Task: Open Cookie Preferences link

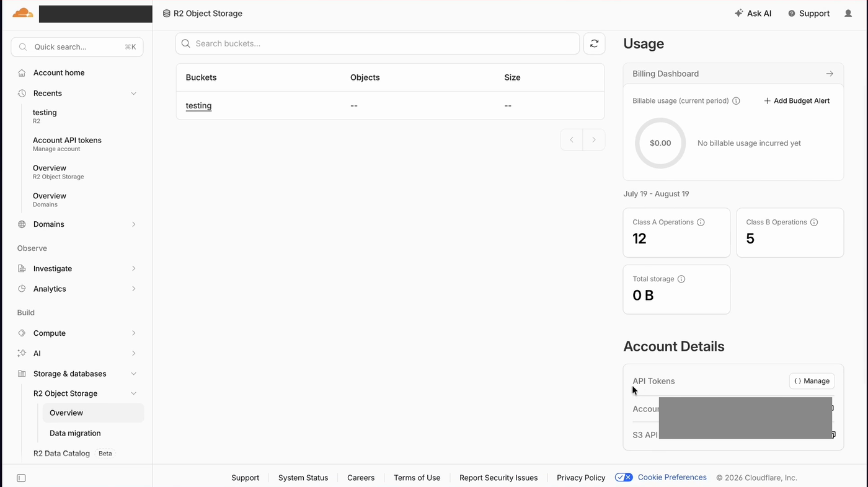Action: 672,477
